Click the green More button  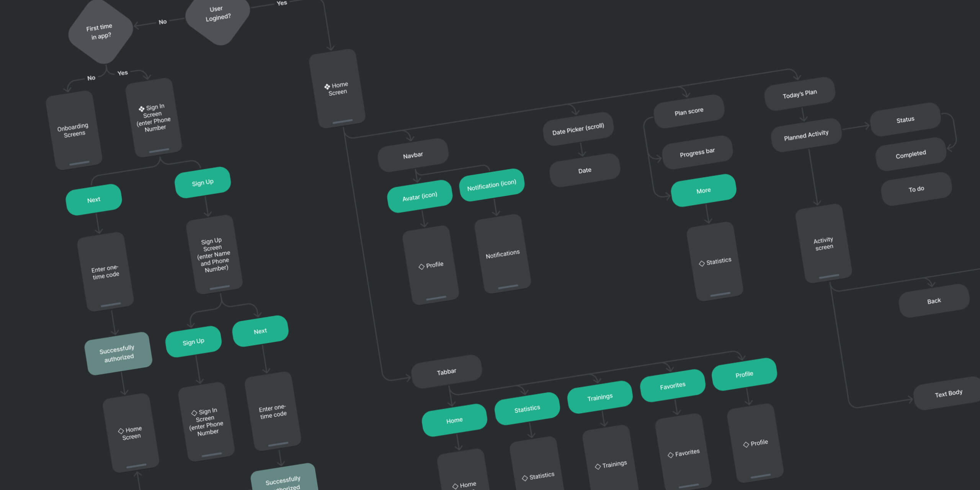click(703, 190)
